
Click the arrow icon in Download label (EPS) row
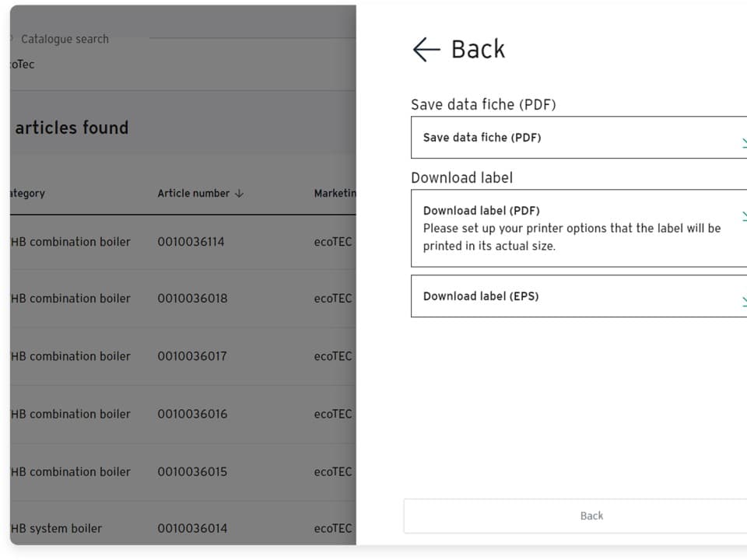click(x=743, y=301)
